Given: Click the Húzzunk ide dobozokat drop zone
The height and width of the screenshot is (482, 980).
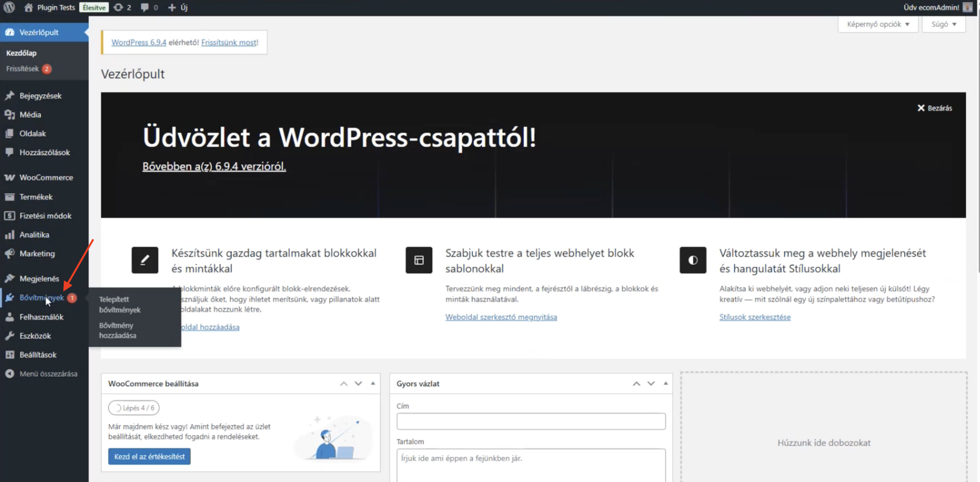Looking at the screenshot, I should pyautogui.click(x=824, y=427).
